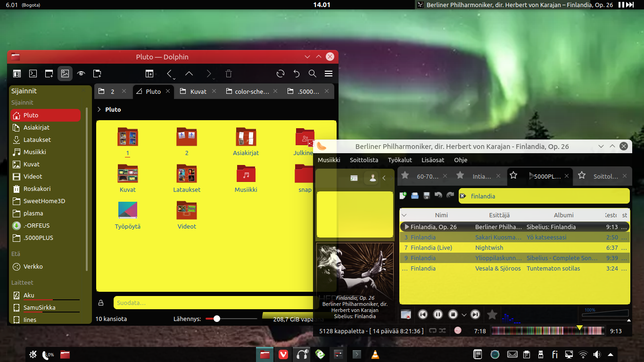Image resolution: width=644 pixels, height=362 pixels.
Task: Open search in Dolphin toolbar
Action: pos(313,74)
